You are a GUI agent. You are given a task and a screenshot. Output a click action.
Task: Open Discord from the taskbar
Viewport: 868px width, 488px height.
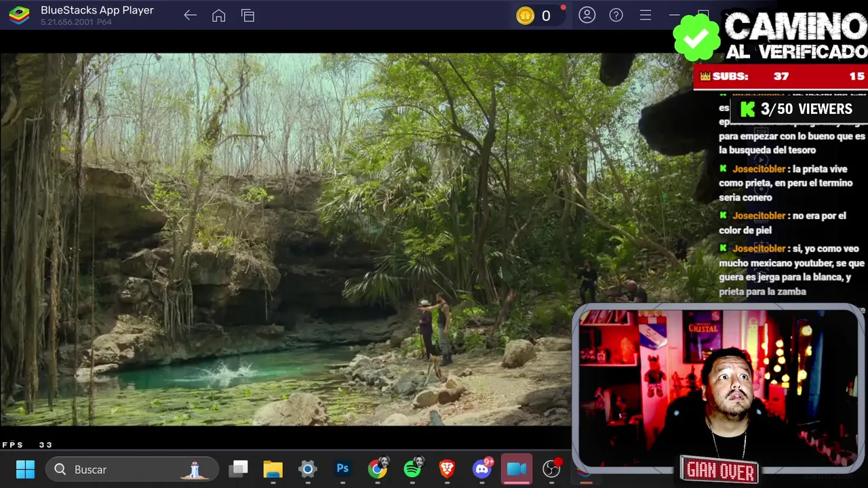click(x=483, y=469)
